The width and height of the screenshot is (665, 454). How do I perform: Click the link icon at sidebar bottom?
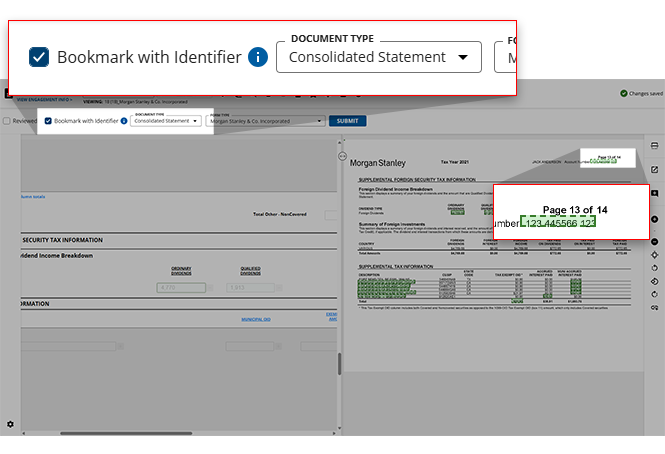[x=654, y=308]
